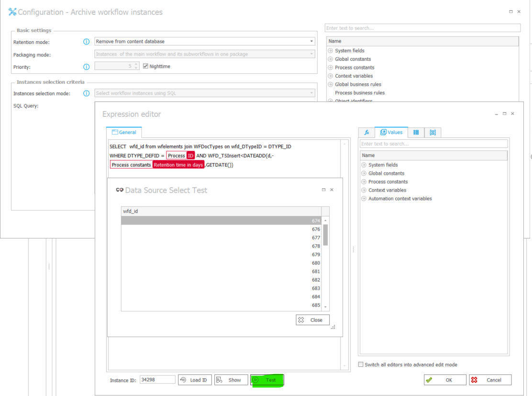Image resolution: width=532 pixels, height=396 pixels.
Task: Click the Instances selection mode info icon
Action: tap(87, 93)
